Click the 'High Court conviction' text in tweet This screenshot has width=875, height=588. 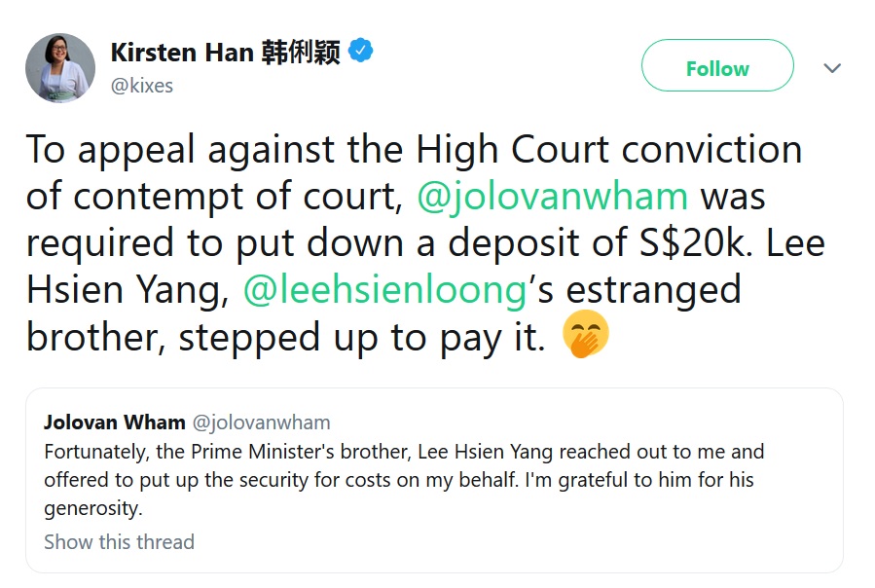click(609, 149)
